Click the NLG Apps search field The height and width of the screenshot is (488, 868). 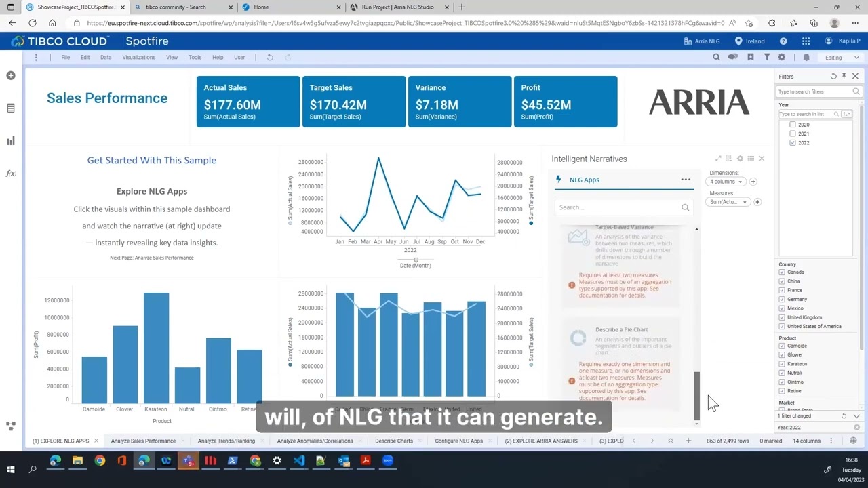point(617,207)
